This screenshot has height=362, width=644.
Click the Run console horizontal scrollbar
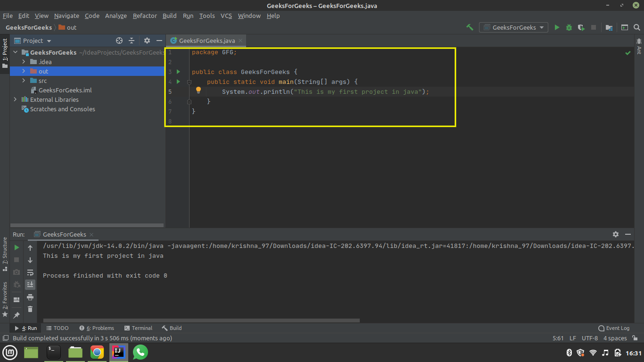tap(201, 321)
